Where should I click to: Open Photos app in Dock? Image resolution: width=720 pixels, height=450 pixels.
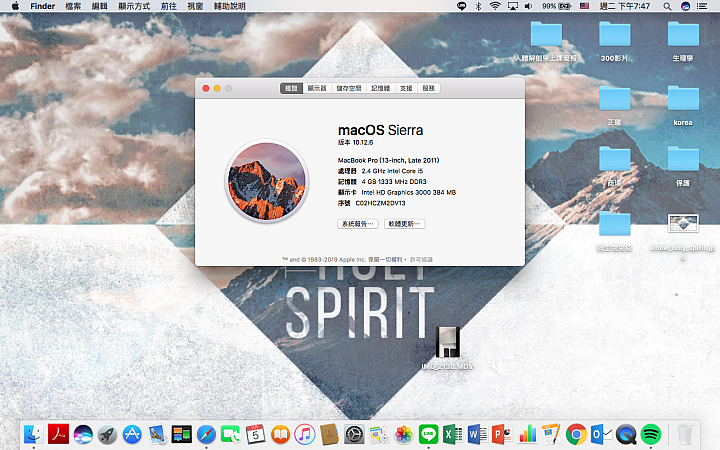coord(404,434)
